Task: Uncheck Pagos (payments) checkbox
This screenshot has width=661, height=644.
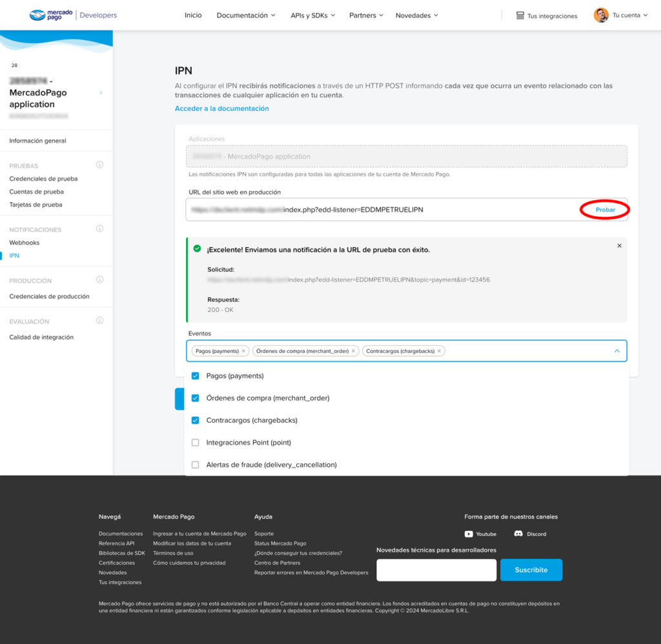Action: pyautogui.click(x=195, y=376)
